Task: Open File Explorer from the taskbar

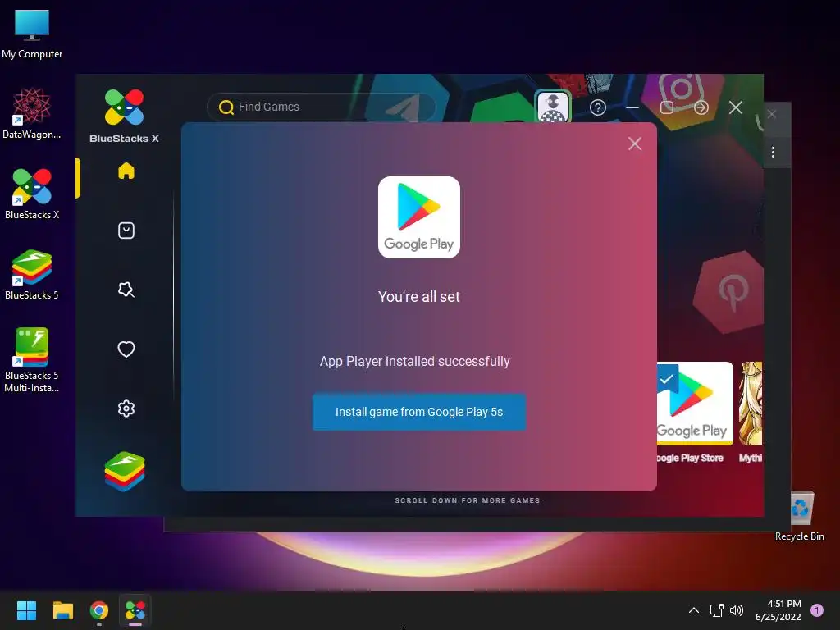Action: tap(62, 610)
